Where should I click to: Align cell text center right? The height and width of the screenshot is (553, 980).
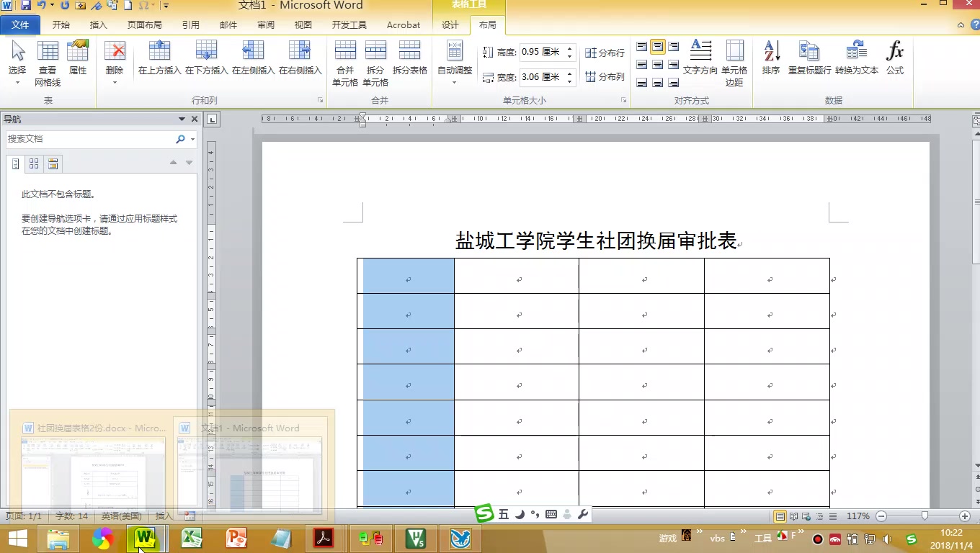click(x=674, y=65)
